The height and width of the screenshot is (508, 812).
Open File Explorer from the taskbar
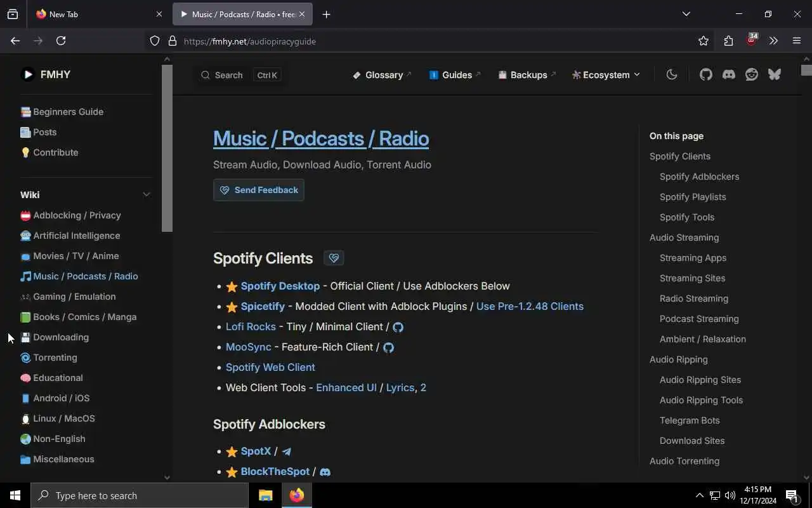pyautogui.click(x=265, y=495)
